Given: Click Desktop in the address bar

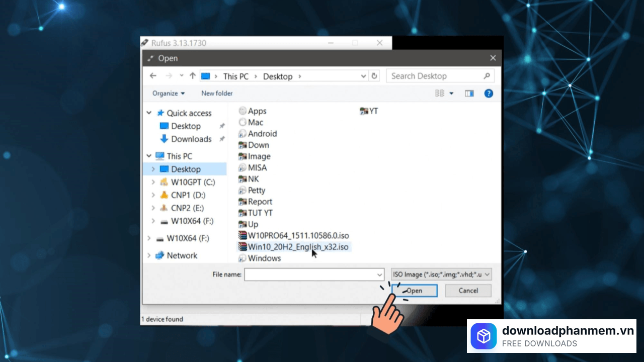Looking at the screenshot, I should coord(278,76).
